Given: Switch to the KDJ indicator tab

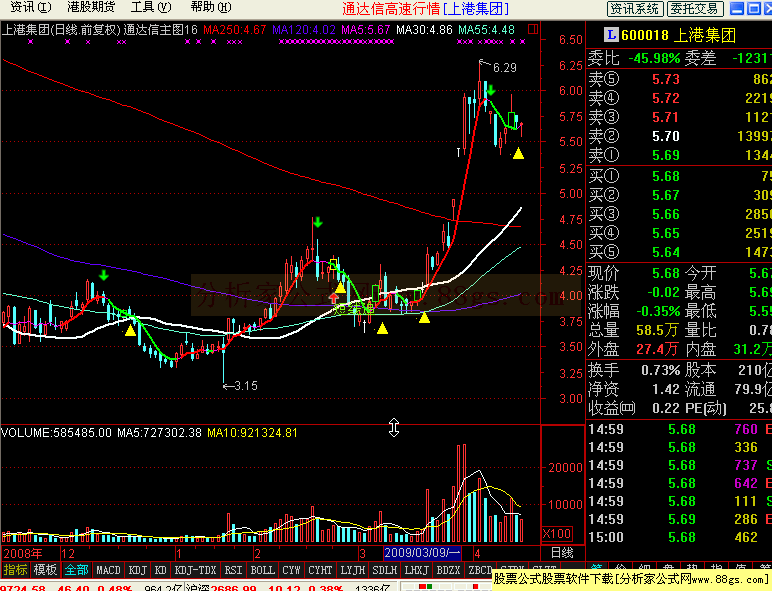Looking at the screenshot, I should point(138,570).
